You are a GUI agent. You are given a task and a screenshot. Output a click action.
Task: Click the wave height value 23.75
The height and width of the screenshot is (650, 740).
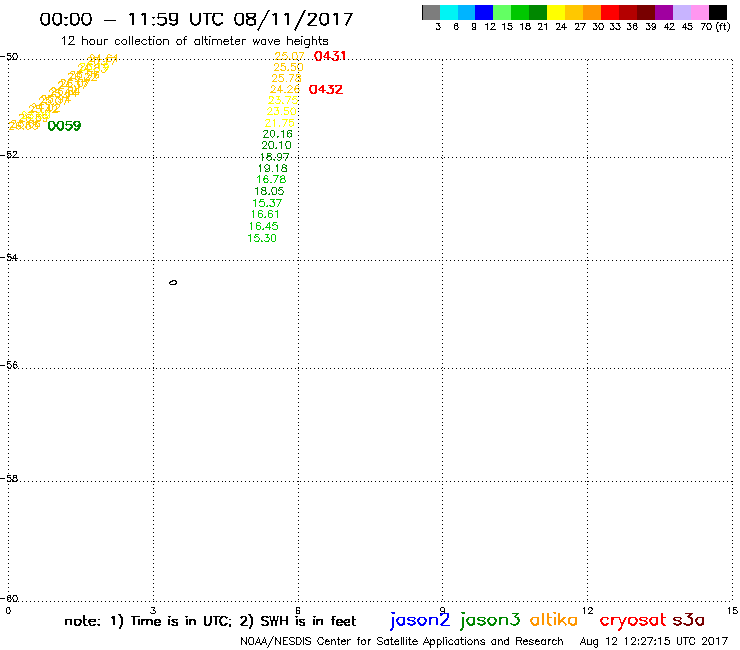coord(283,100)
